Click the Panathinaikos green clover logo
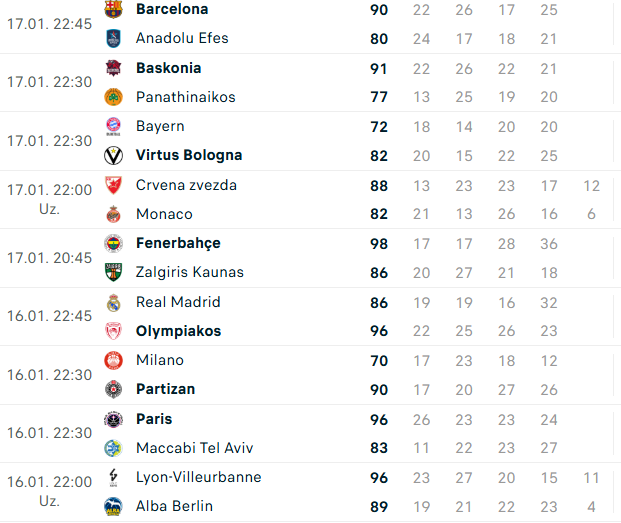Screen dimensions: 621x523 (x=113, y=97)
